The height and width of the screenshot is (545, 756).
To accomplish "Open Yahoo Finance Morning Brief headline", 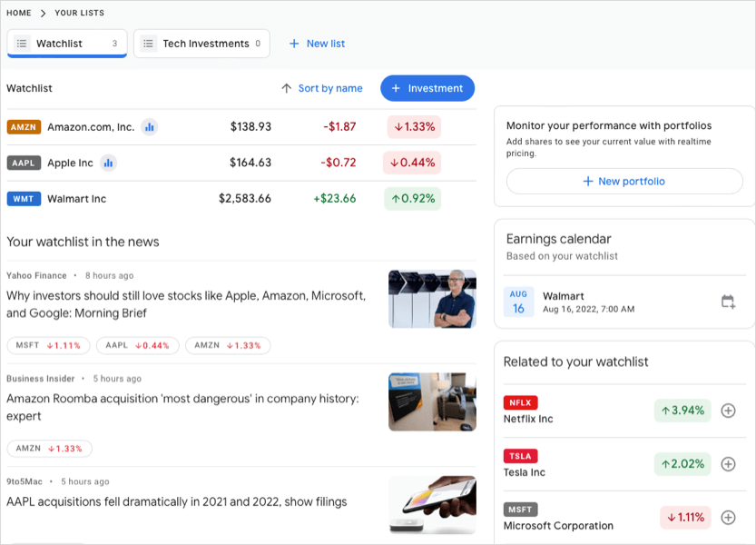I will tap(186, 304).
